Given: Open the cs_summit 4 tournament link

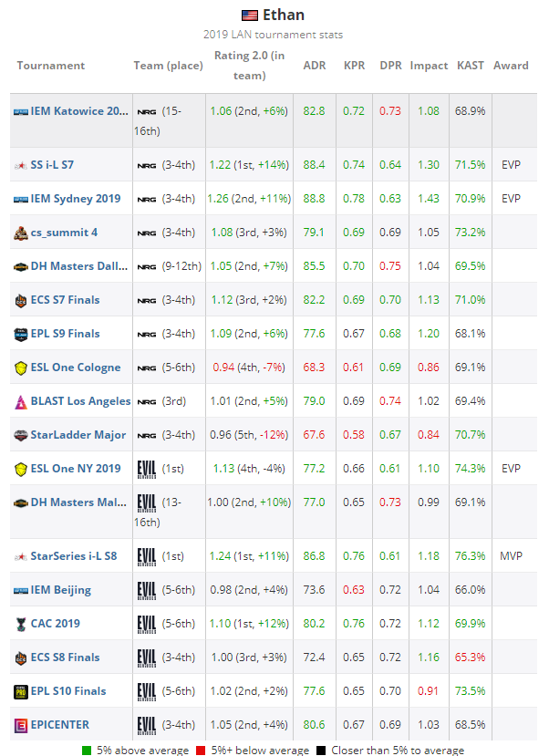Looking at the screenshot, I should (64, 233).
